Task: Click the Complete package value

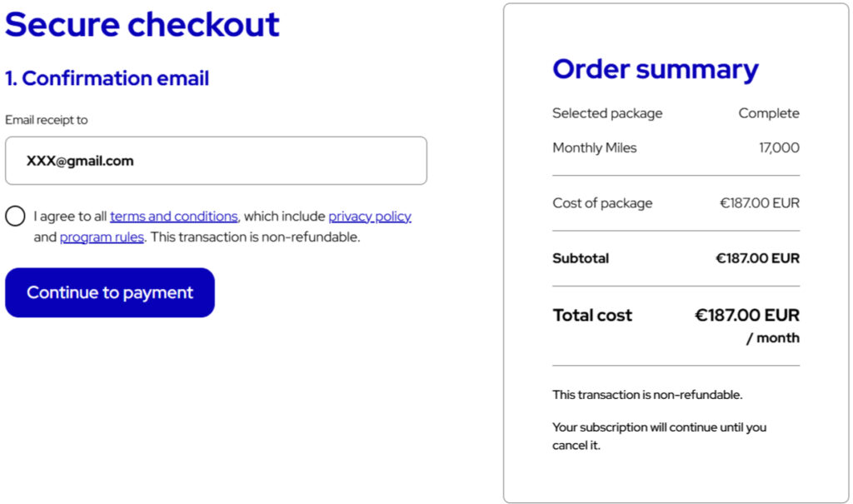Action: click(768, 113)
